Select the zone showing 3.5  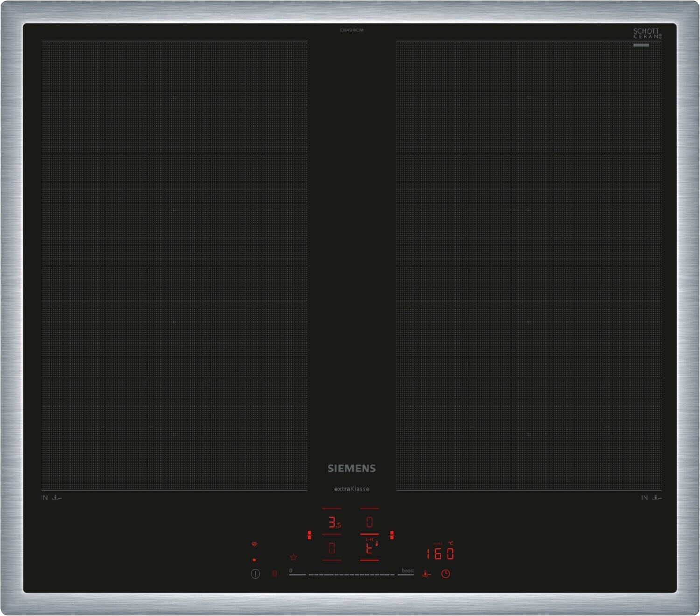(x=334, y=522)
